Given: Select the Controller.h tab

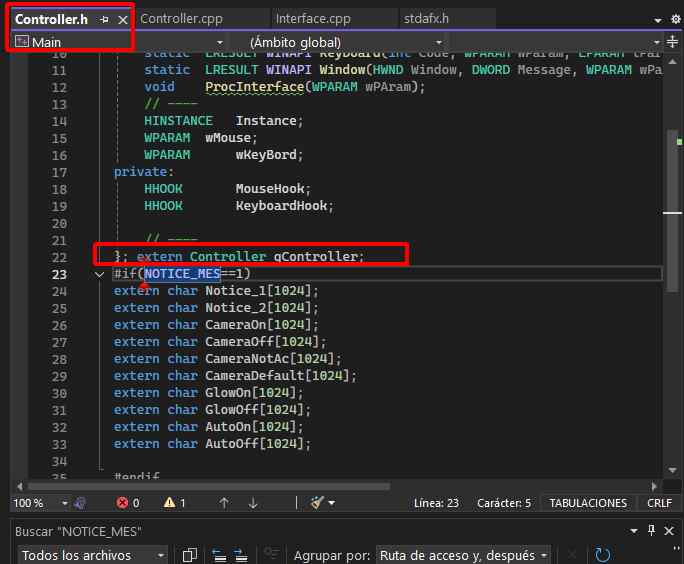Looking at the screenshot, I should click(x=51, y=19).
